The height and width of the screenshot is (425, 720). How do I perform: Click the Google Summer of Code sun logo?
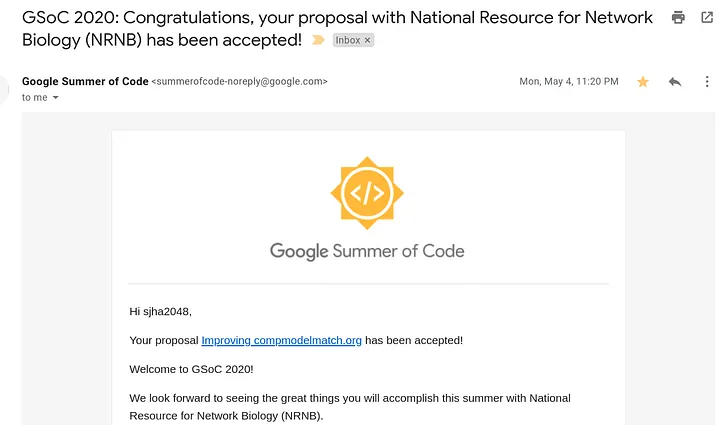coord(368,194)
